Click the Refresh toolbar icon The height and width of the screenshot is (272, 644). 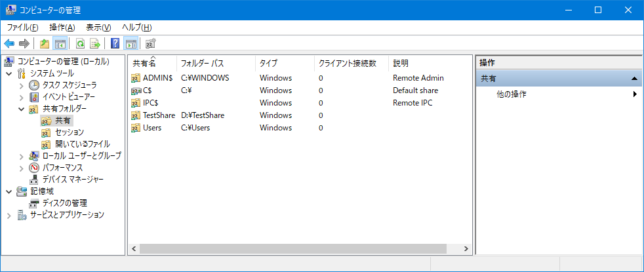click(x=80, y=44)
